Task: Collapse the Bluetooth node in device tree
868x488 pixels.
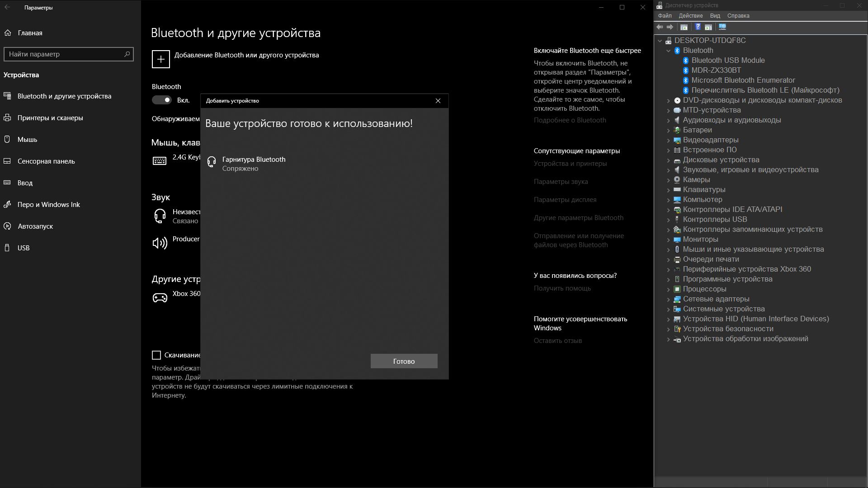Action: click(x=668, y=51)
